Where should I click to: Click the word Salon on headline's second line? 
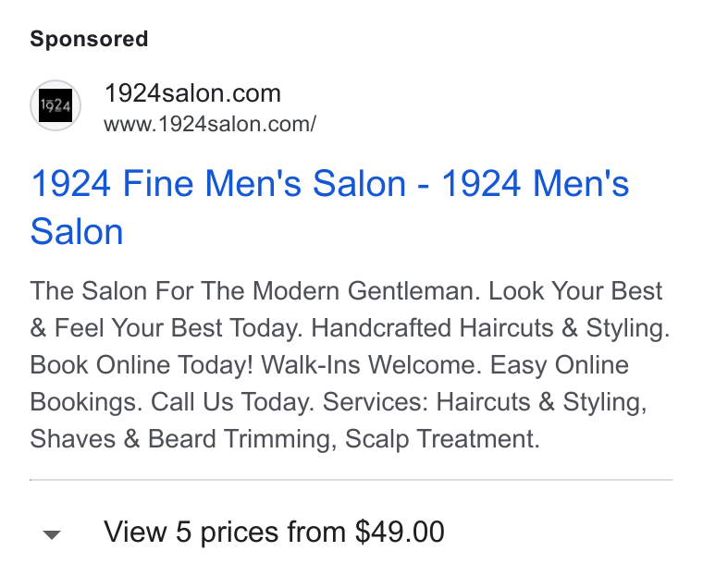77,232
